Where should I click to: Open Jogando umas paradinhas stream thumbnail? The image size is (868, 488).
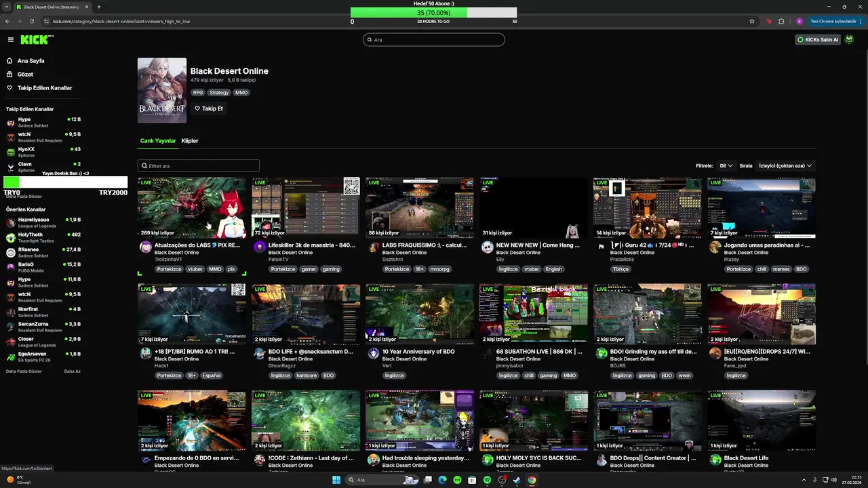pos(762,207)
